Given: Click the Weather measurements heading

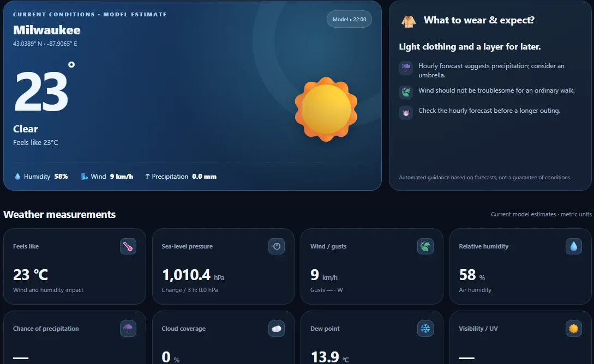Looking at the screenshot, I should point(59,215).
